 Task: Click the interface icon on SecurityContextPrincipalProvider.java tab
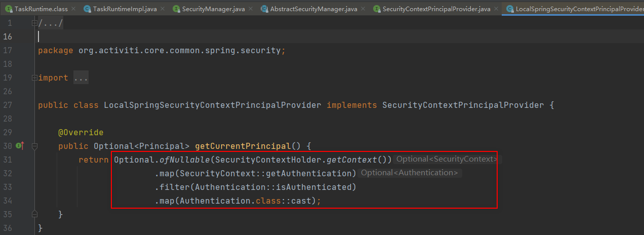(x=377, y=10)
